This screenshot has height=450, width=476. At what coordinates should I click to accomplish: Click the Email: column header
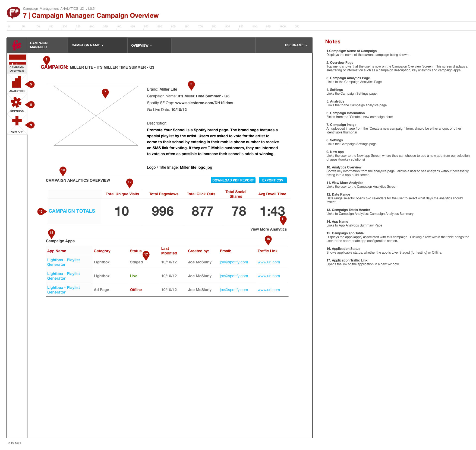pyautogui.click(x=225, y=251)
